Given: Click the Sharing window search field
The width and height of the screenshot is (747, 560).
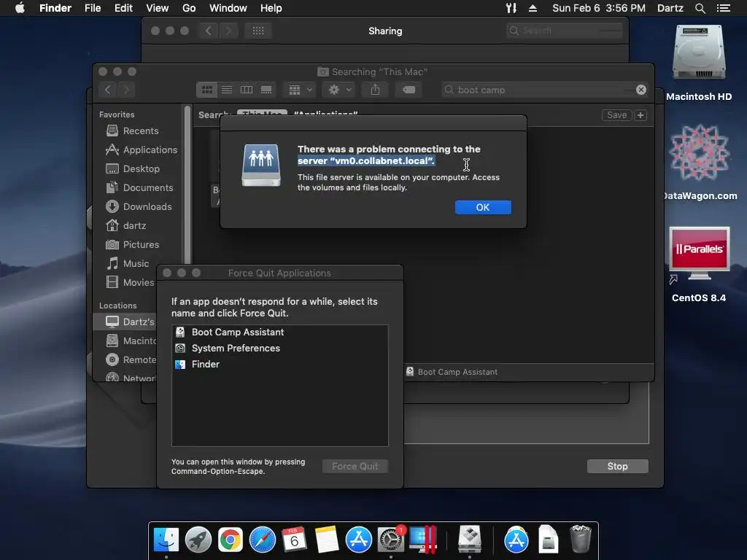Looking at the screenshot, I should click(565, 31).
